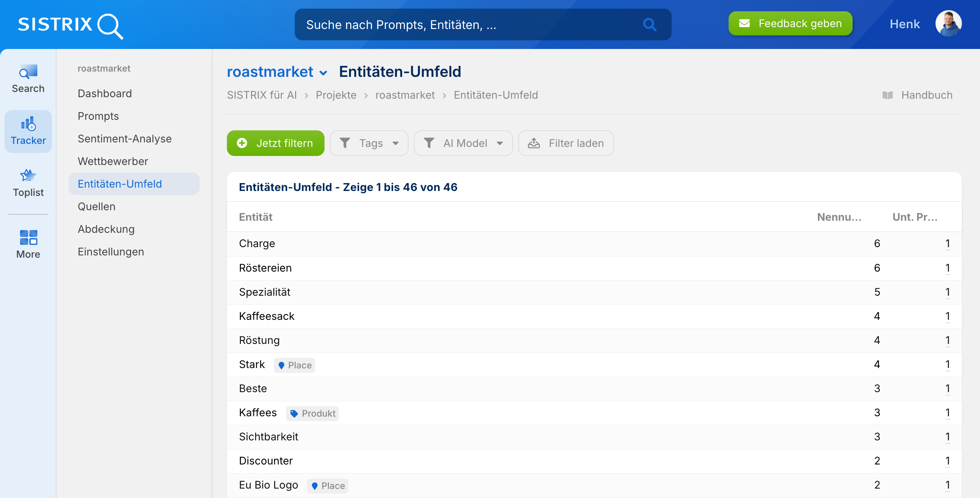Click the Produkt tag beside Kaffees
980x498 pixels.
pos(312,413)
